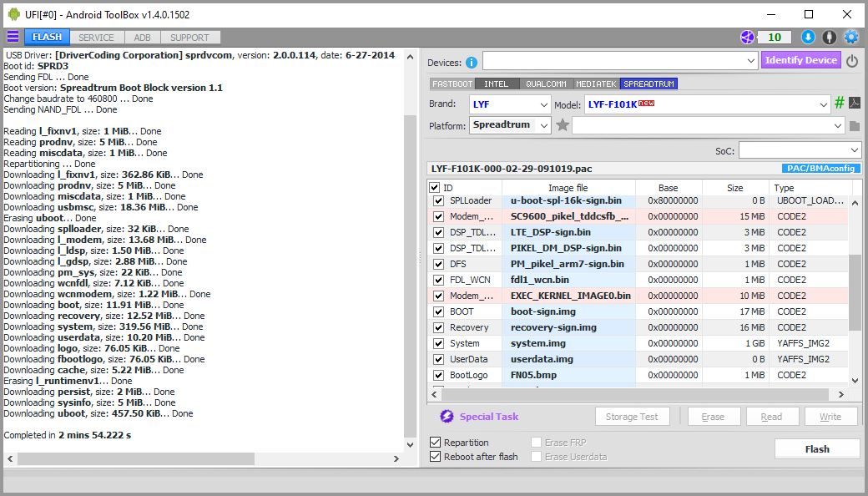This screenshot has width=868, height=496.
Task: Click the Flash button
Action: [x=817, y=449]
